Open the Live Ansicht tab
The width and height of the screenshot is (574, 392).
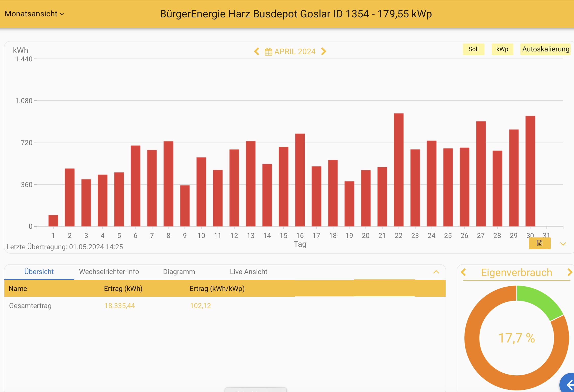pyautogui.click(x=248, y=272)
